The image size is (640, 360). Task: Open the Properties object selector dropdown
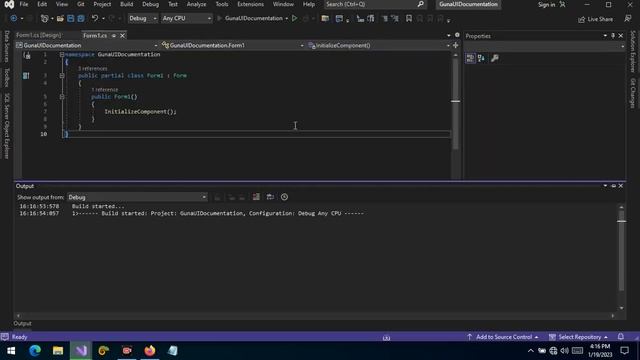click(x=544, y=46)
